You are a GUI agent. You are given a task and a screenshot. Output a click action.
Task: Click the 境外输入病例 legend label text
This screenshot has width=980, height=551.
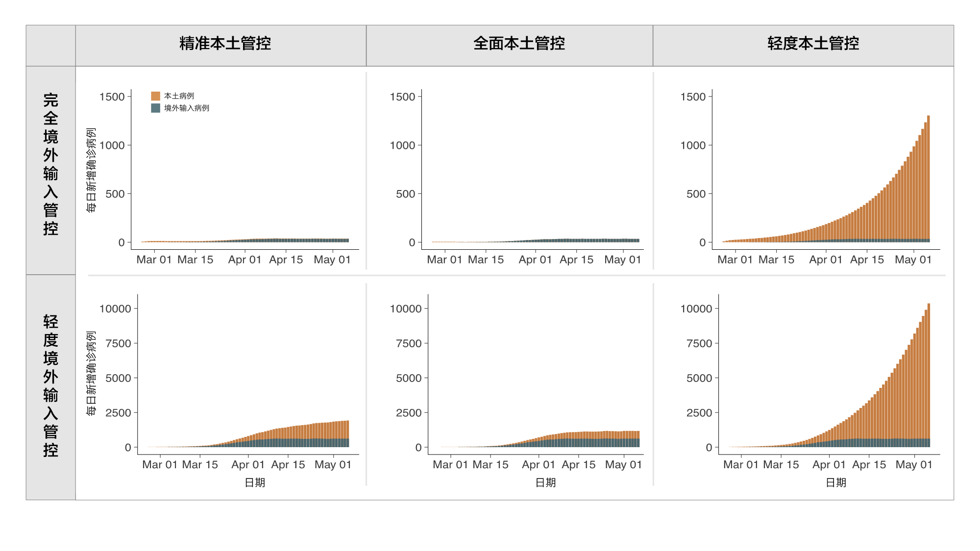pos(186,108)
